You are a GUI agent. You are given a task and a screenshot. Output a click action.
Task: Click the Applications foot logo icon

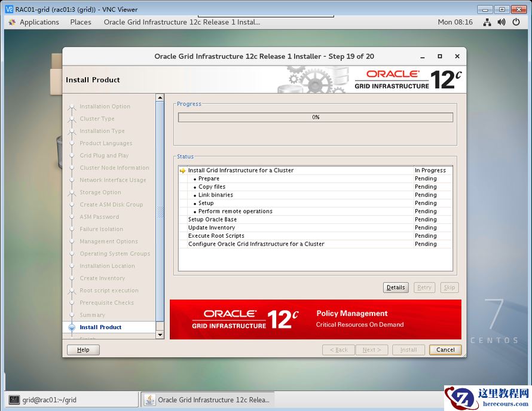(x=12, y=22)
